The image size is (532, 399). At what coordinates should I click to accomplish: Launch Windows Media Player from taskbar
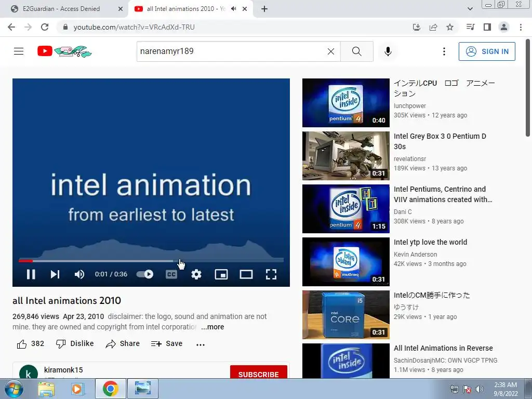[x=78, y=389]
